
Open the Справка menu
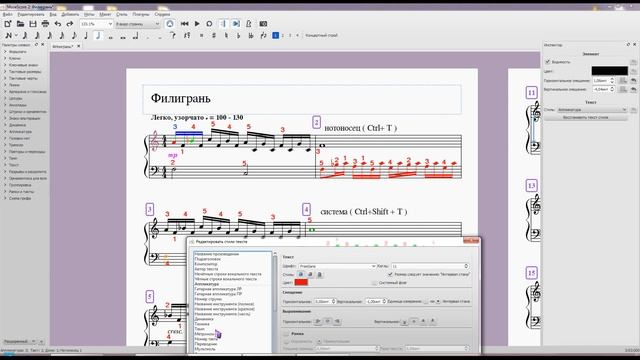(162, 14)
